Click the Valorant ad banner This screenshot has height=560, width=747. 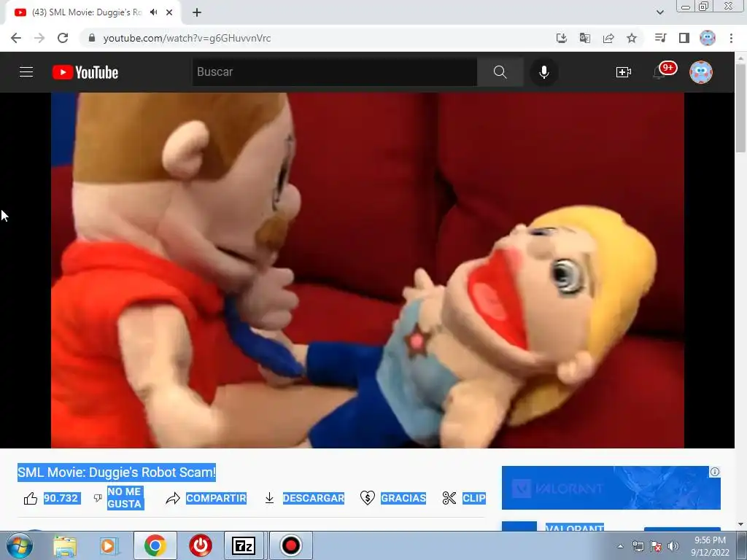click(611, 488)
